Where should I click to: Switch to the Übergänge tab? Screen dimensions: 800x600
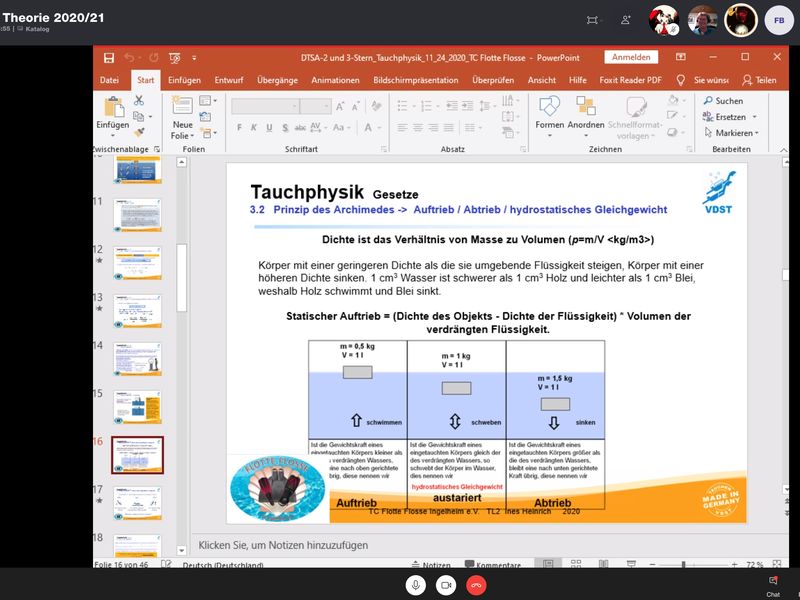point(277,80)
